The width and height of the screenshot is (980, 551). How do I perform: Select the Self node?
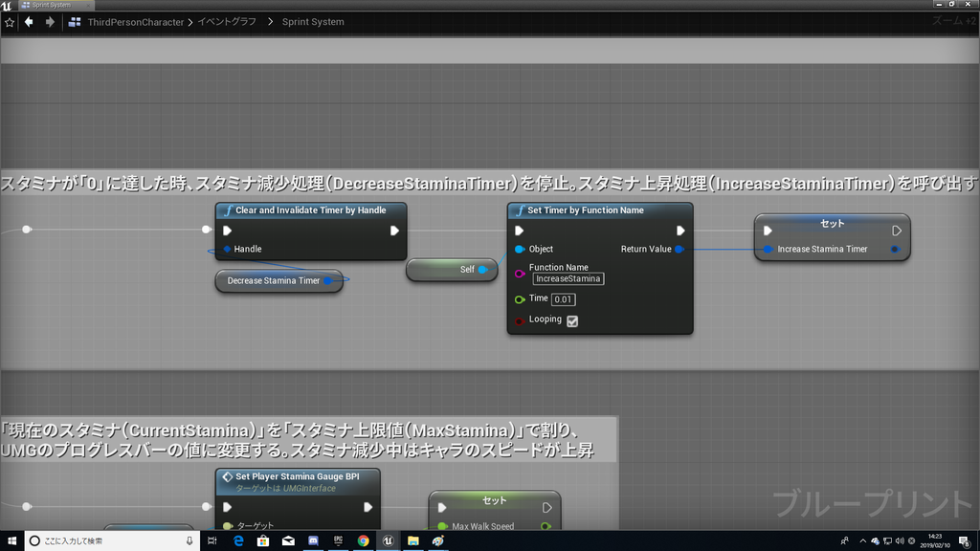point(451,270)
